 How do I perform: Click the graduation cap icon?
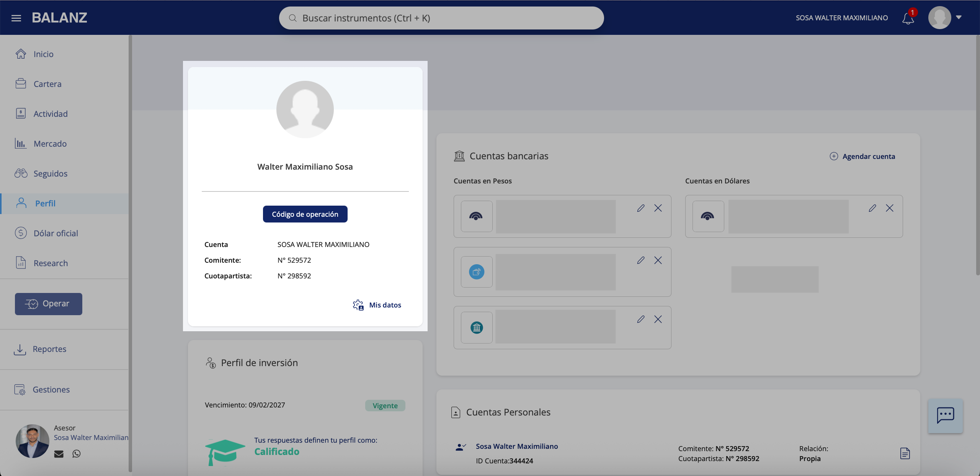tap(225, 452)
